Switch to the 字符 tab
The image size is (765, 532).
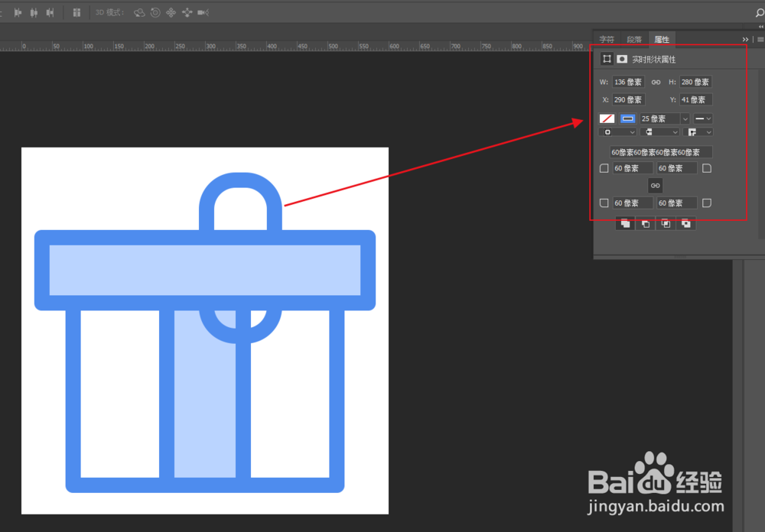[x=607, y=40]
